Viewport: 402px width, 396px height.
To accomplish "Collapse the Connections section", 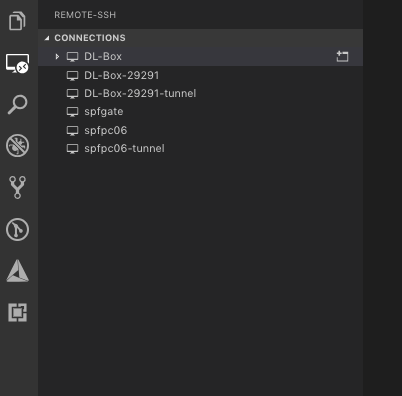I will 47,38.
